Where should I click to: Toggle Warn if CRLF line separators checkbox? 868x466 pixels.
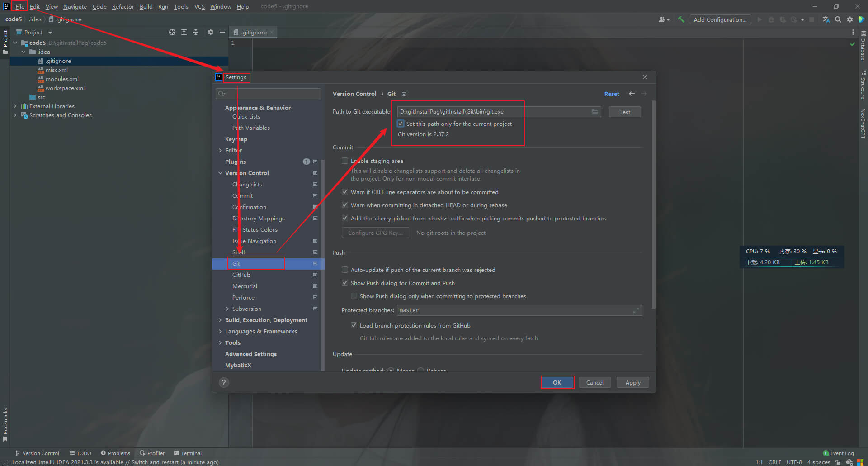pyautogui.click(x=345, y=192)
